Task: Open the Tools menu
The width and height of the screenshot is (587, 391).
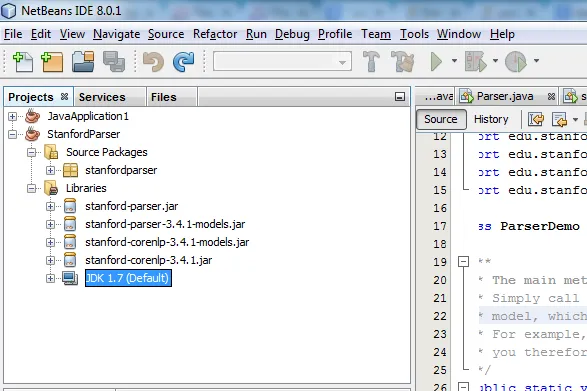Action: pos(414,34)
